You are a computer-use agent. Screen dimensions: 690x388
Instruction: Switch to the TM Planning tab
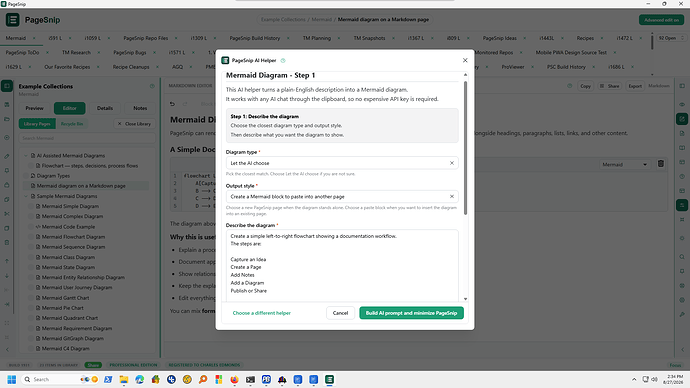(316, 38)
